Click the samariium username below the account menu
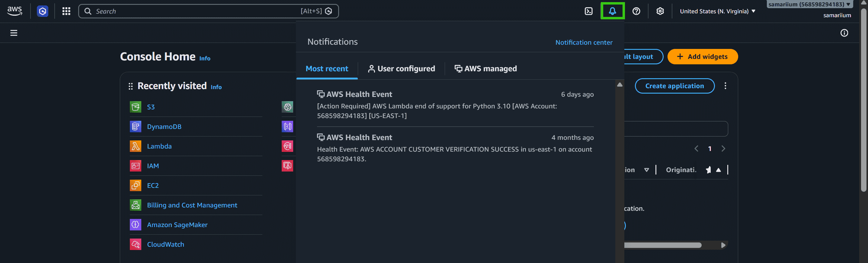The width and height of the screenshot is (868, 263). coord(837,15)
